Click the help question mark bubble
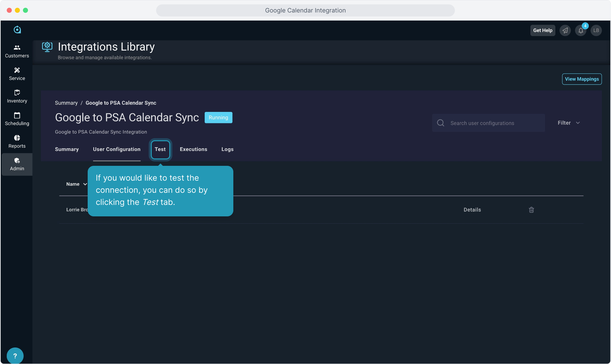The image size is (611, 364). (15, 356)
